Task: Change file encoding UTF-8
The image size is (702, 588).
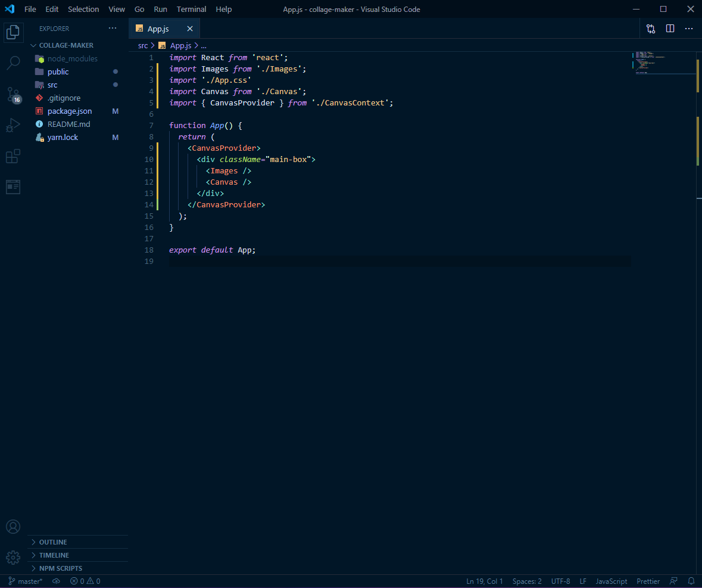Action: [x=560, y=581]
